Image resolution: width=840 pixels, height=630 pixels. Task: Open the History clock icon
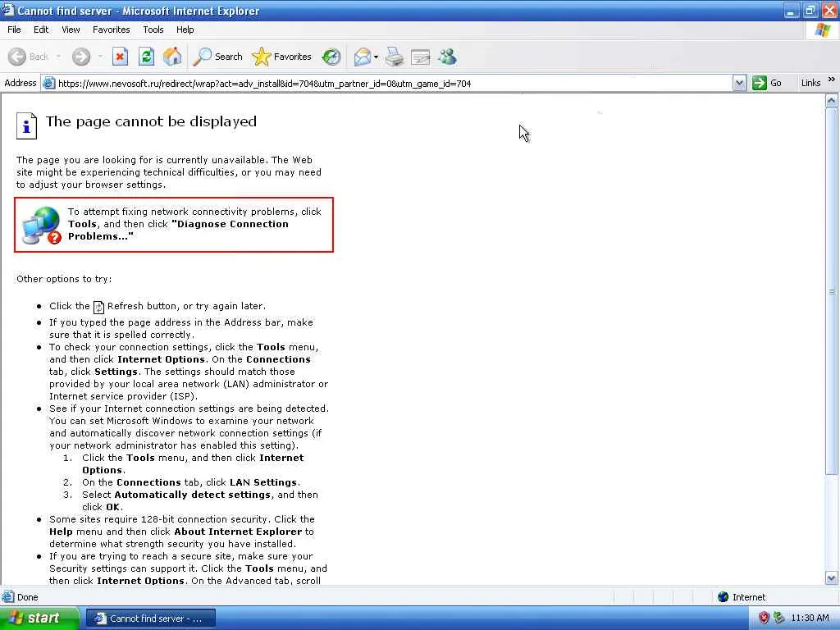(331, 57)
